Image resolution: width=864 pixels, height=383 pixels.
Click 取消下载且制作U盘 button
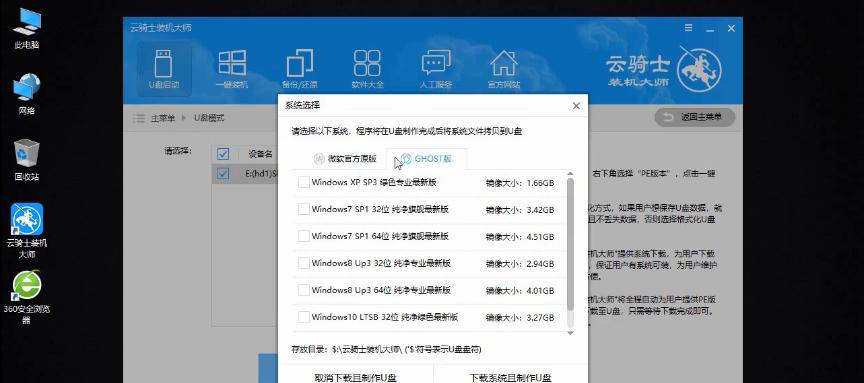click(355, 377)
